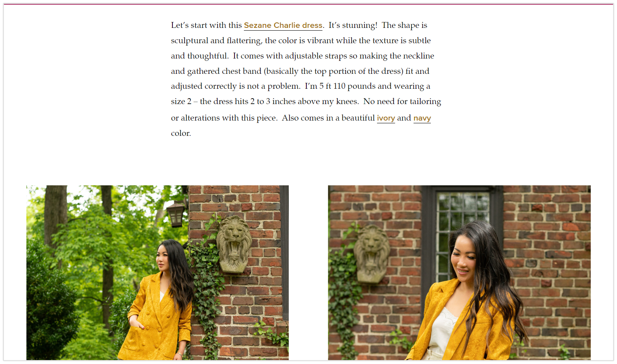
Task: Click the word "color." ending the paragraph
Action: [181, 133]
